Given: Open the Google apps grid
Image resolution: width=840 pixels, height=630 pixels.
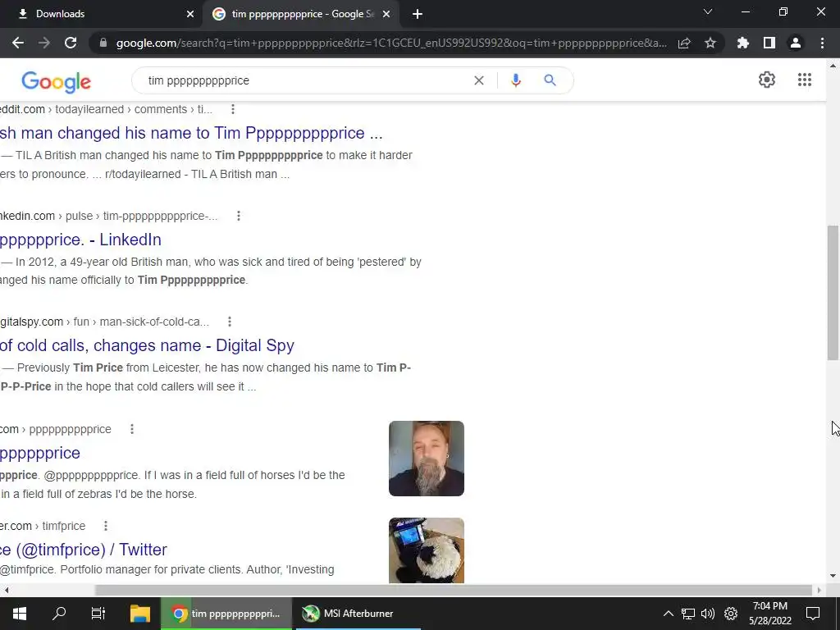Looking at the screenshot, I should 805,80.
